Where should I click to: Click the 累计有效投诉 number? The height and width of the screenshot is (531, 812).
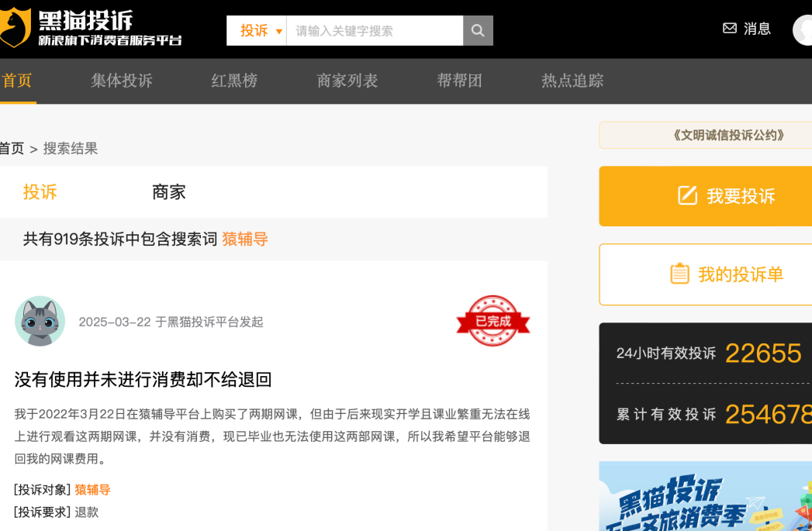coord(769,414)
